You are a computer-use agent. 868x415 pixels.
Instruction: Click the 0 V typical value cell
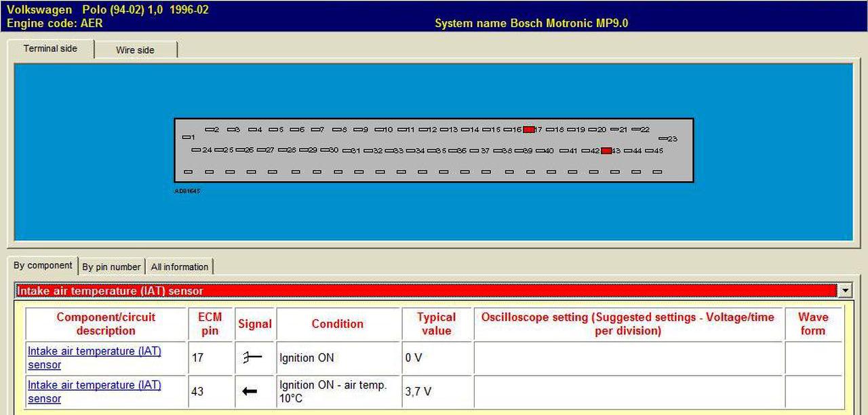pyautogui.click(x=436, y=358)
